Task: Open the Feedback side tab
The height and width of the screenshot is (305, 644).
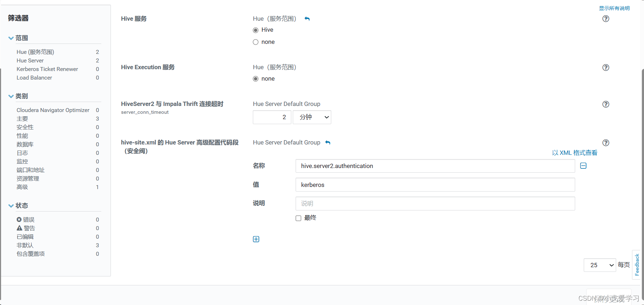Action: tap(637, 265)
